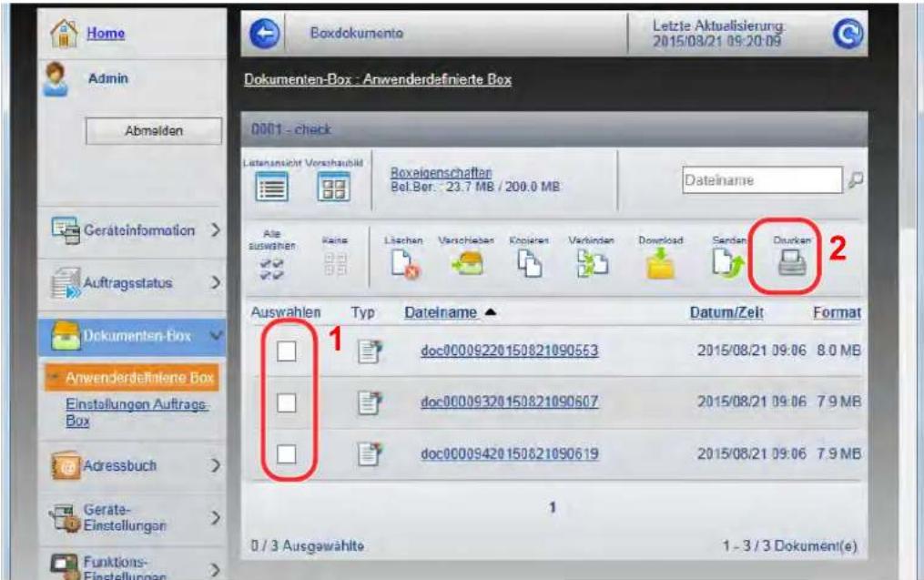Expand the Adressbuch menu chevron

216,465
